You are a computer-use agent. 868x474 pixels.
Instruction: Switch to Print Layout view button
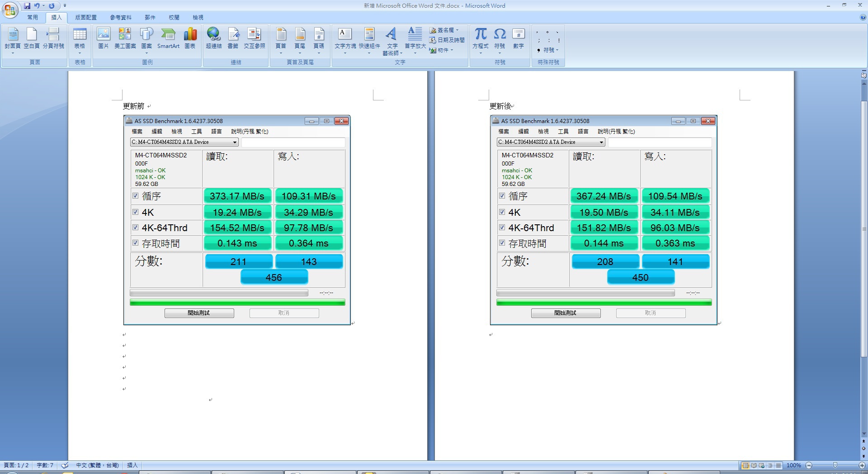click(x=745, y=465)
